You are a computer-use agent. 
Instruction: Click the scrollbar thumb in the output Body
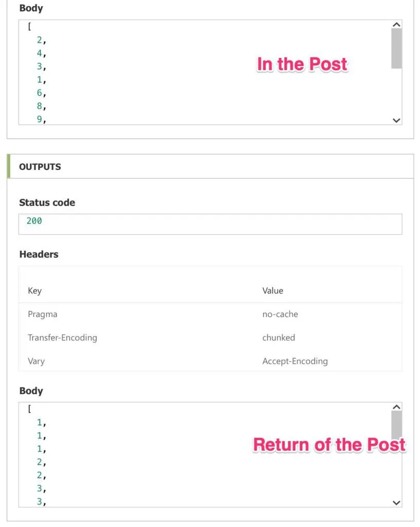coord(396,425)
